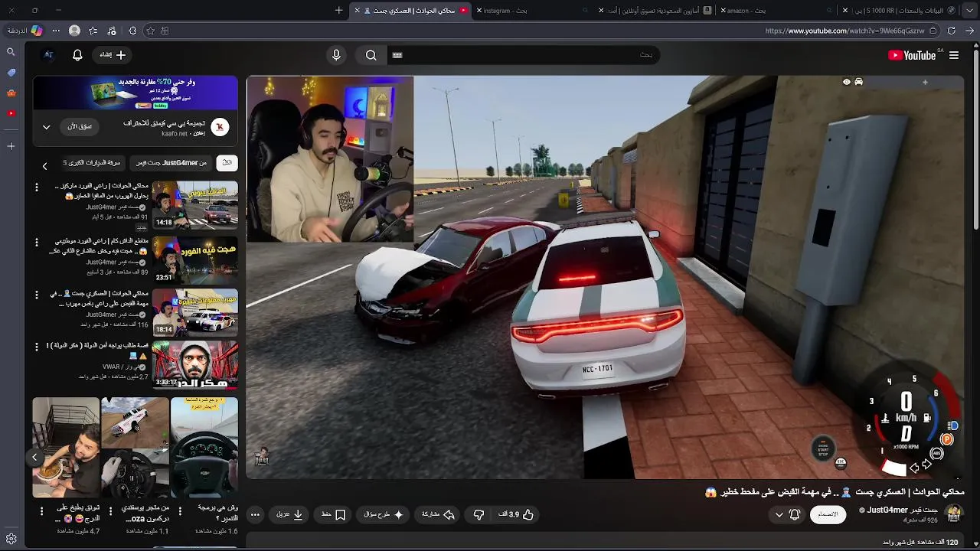Open the 18:14 suggested video thumbnail

[194, 312]
